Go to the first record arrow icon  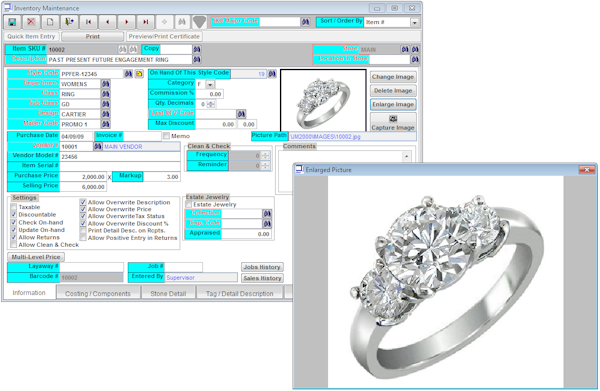pos(88,22)
